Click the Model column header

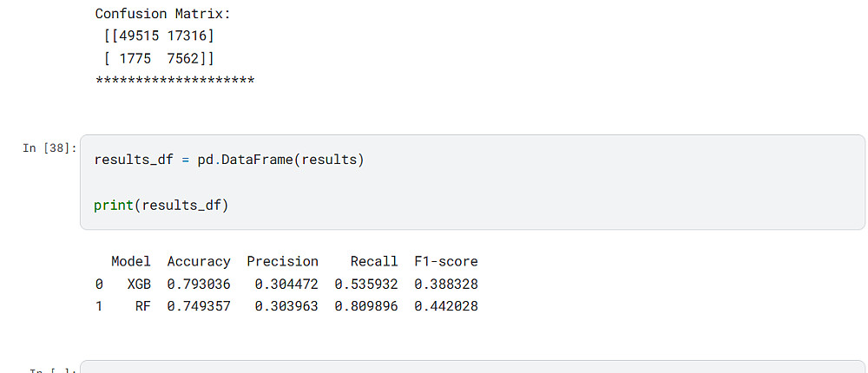point(131,261)
